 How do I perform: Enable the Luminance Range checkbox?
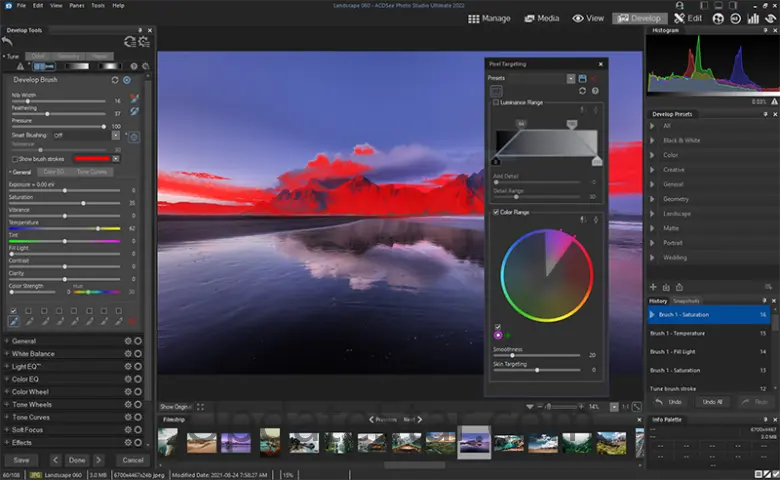point(496,102)
